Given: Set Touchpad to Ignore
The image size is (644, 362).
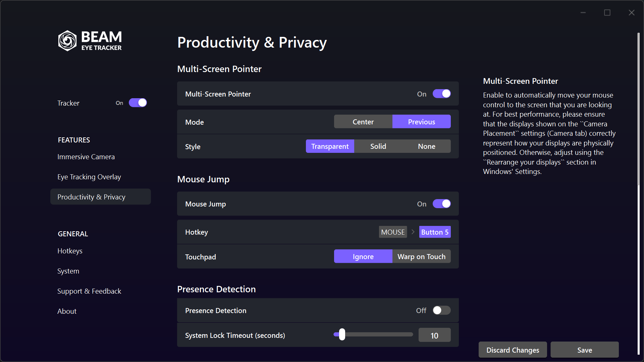Looking at the screenshot, I should (x=363, y=256).
